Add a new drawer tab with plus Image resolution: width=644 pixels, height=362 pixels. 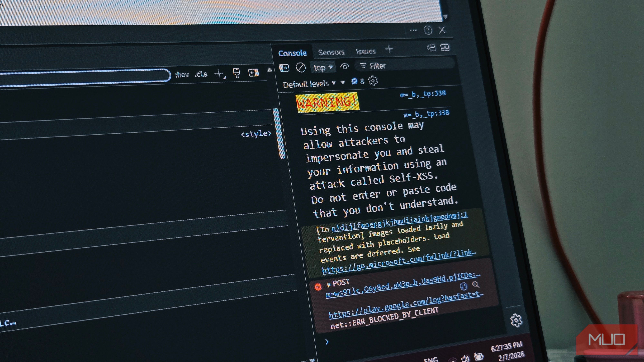(389, 49)
